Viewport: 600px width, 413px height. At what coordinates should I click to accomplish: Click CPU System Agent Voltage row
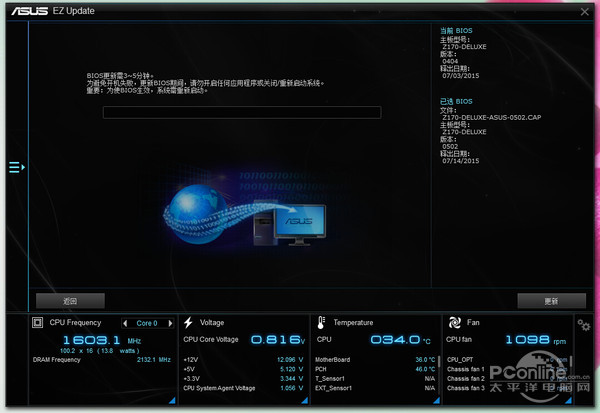(x=243, y=388)
